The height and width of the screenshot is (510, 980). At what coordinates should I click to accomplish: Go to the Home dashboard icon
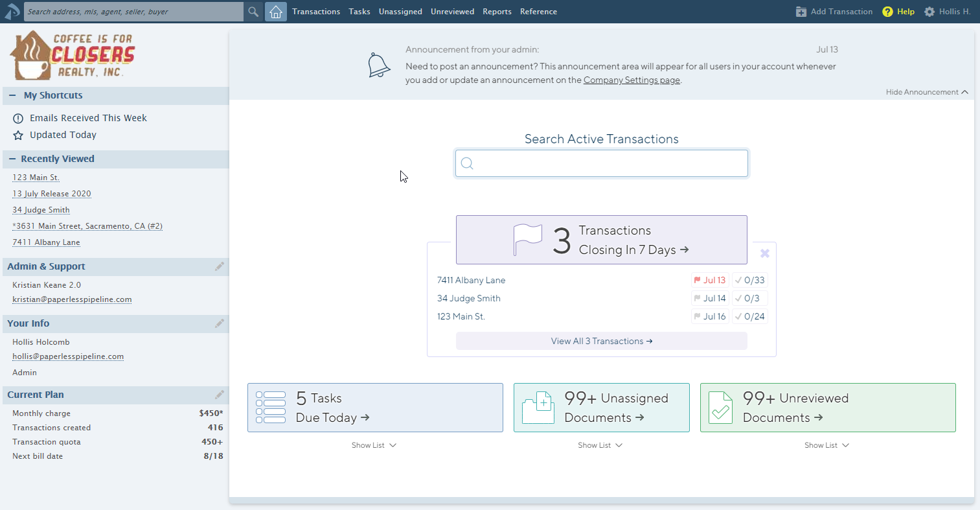click(276, 12)
